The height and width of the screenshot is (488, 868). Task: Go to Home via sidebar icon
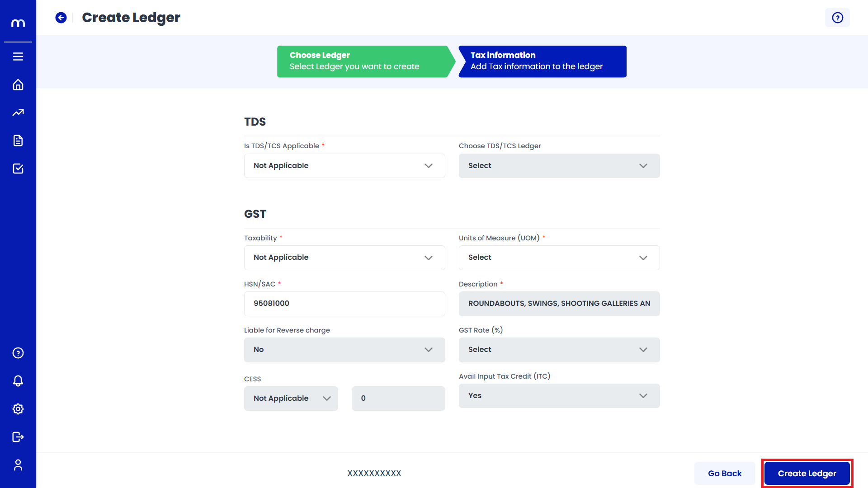(18, 85)
